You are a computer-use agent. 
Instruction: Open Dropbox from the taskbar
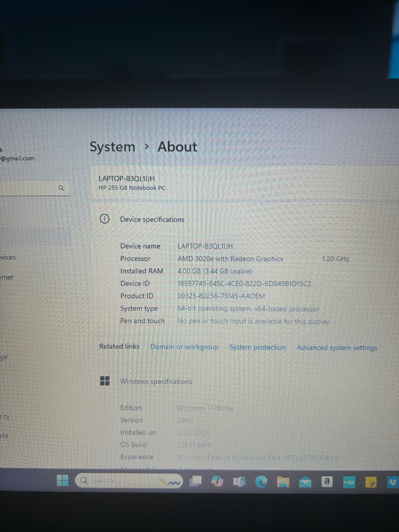[x=392, y=482]
